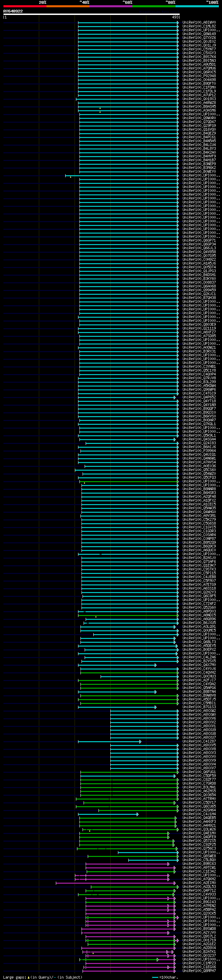Screen dimensions: 222x980
Task: Select the UniRef100_B9SWD8 label
Action: click(199, 929)
